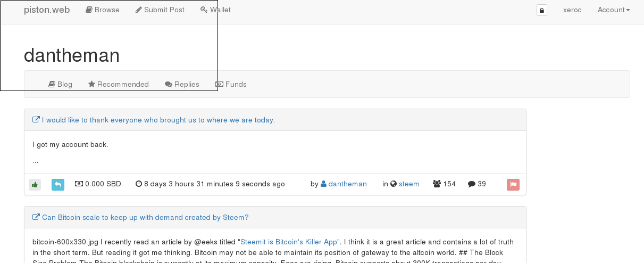Click the external link icon beside thank everyone post

pyautogui.click(x=36, y=120)
